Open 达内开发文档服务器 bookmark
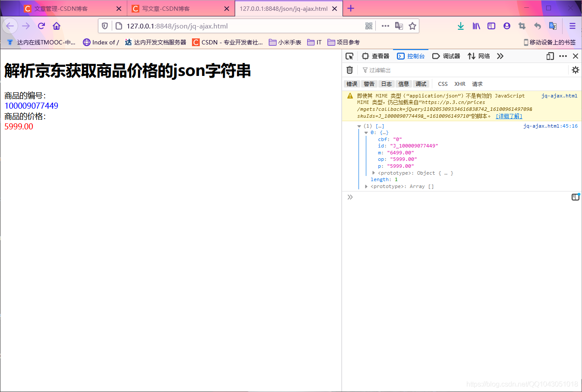Viewport: 582px width, 392px height. (x=155, y=42)
